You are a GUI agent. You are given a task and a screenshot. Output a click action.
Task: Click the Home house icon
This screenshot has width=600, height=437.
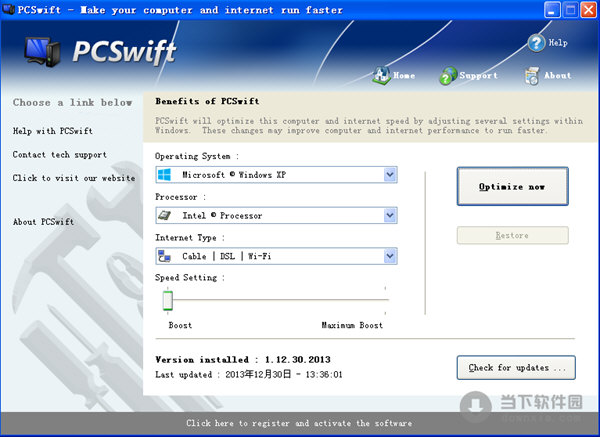(x=381, y=75)
